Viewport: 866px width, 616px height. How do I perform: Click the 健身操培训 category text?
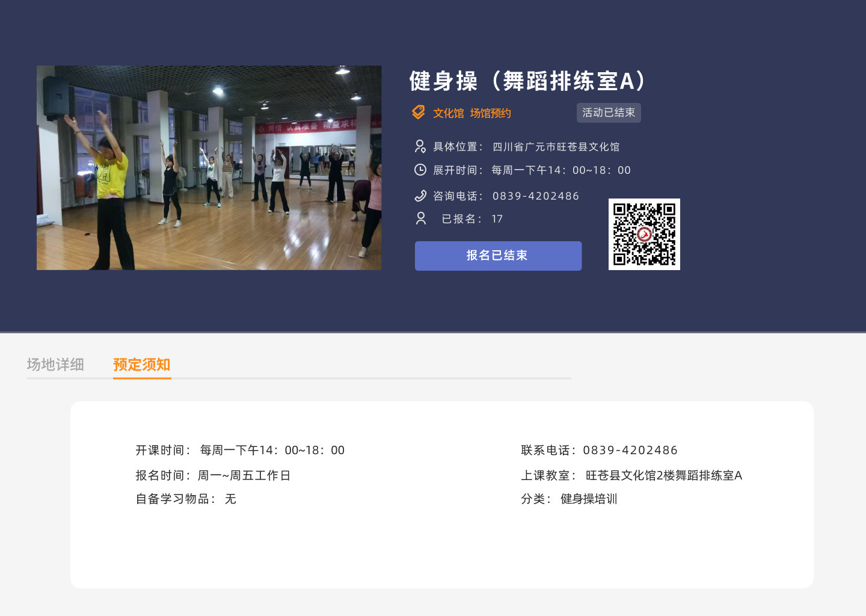pyautogui.click(x=589, y=499)
